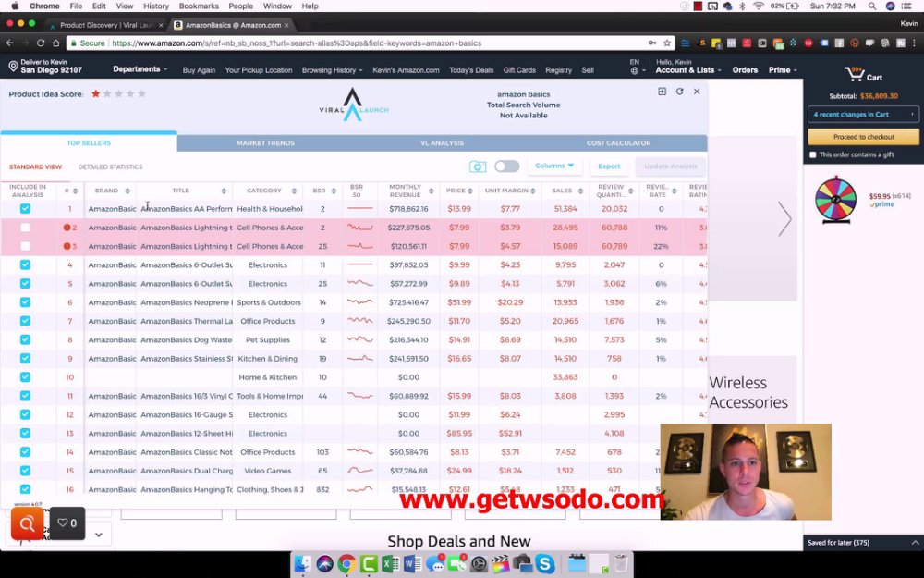Switch to the VL Analysis tab
Image resolution: width=924 pixels, height=578 pixels.
442,142
